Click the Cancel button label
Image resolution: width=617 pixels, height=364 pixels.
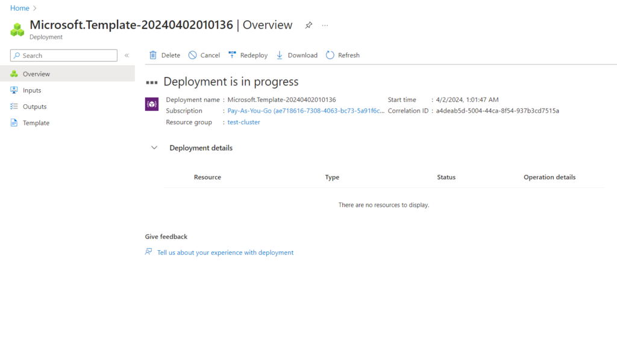click(x=210, y=55)
